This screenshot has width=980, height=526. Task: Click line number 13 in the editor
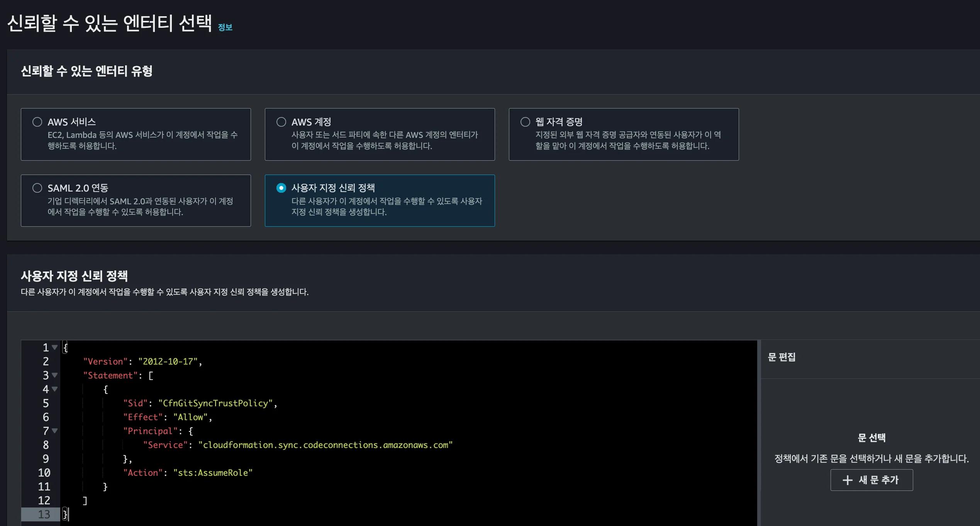coord(45,514)
